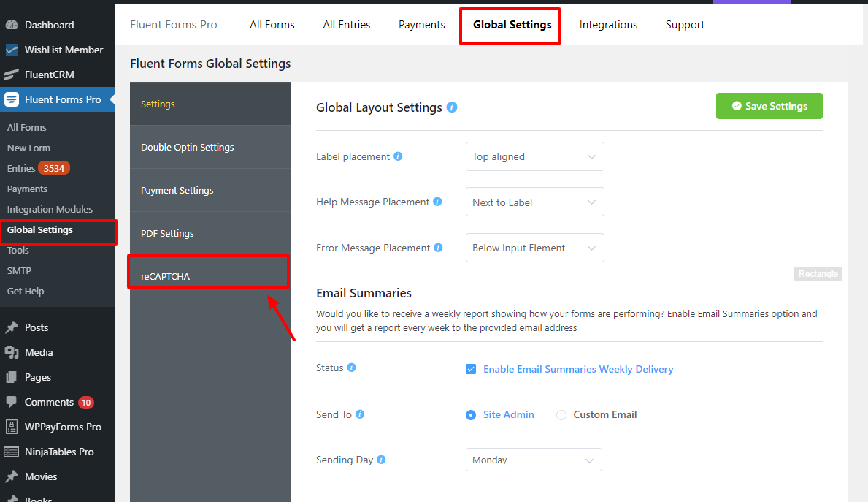Switch to the Global Settings tab
This screenshot has width=868, height=502.
coord(510,24)
